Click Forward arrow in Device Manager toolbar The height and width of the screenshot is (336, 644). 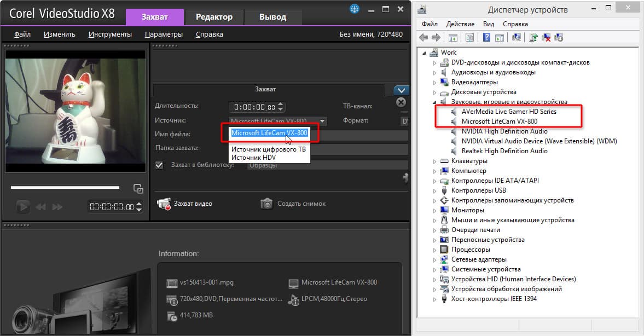(x=436, y=37)
